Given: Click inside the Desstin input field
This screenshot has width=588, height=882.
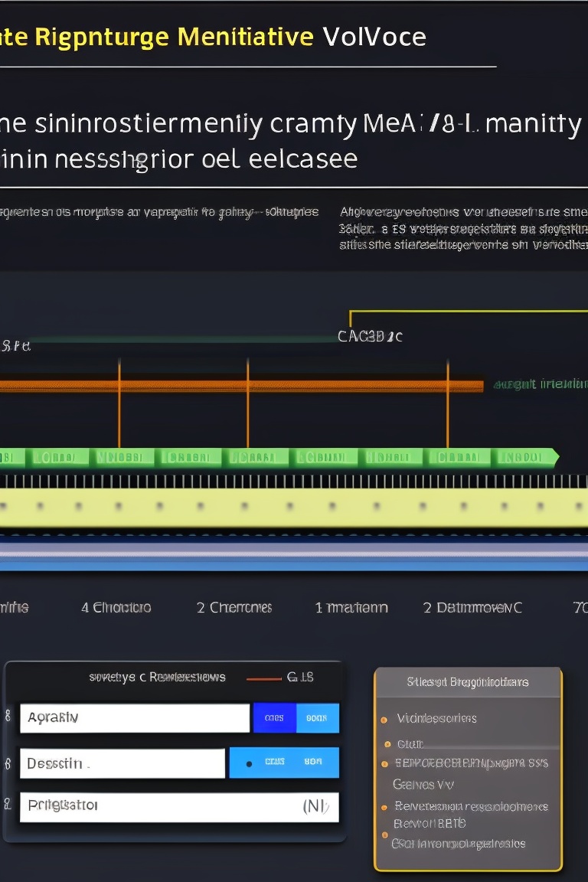Looking at the screenshot, I should [122, 763].
